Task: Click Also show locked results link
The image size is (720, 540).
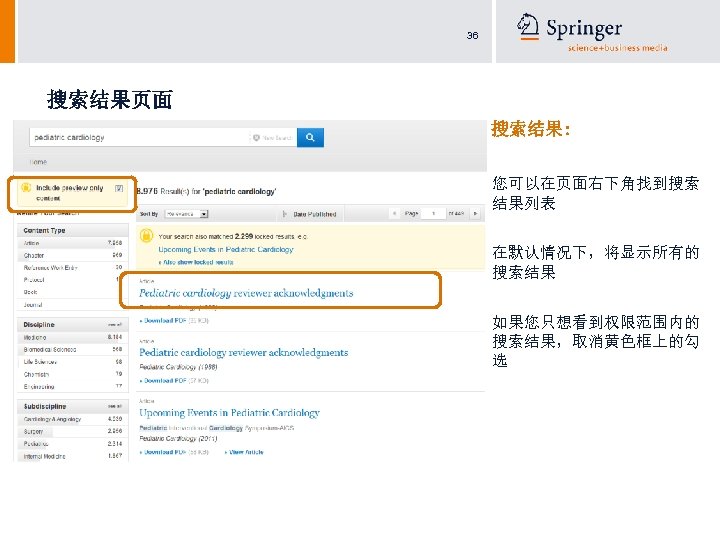Action: (x=196, y=262)
